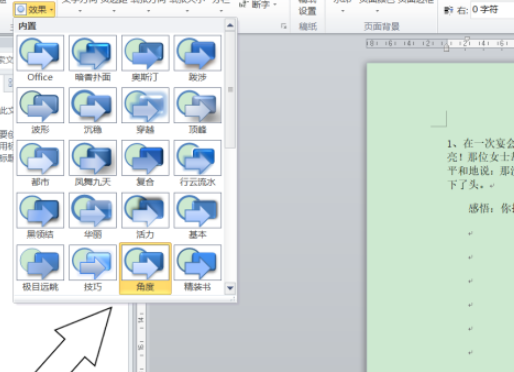Screen dimensions: 514x372
Task: Select the 精装书 effect thumbnail
Action: [x=198, y=269]
